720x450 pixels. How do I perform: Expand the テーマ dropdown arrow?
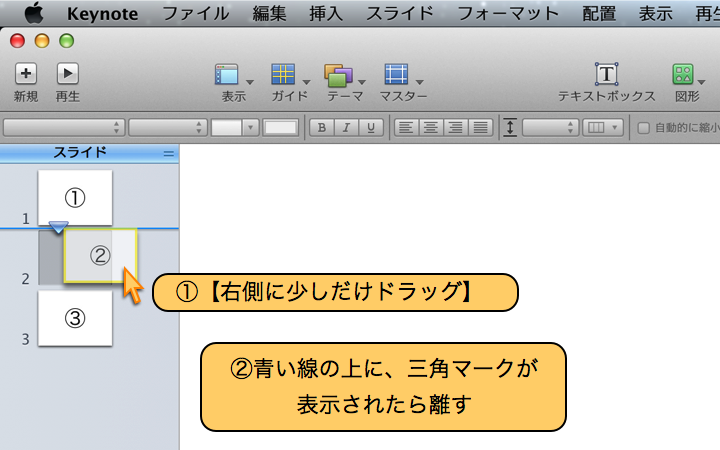(362, 82)
